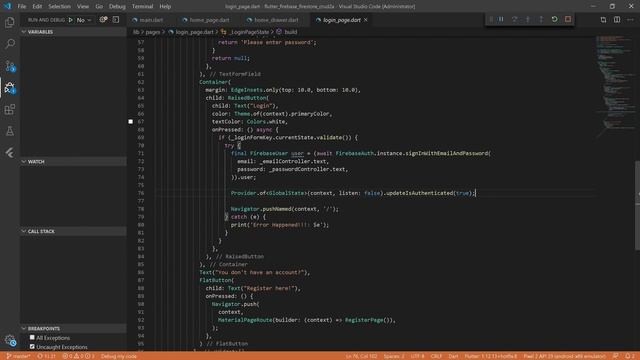Click the feedback icon in status bar
This screenshot has height=360, width=640.
pos(616,356)
